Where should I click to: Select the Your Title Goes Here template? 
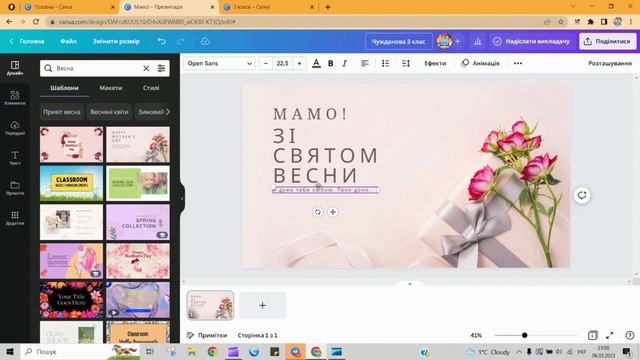pos(71,300)
